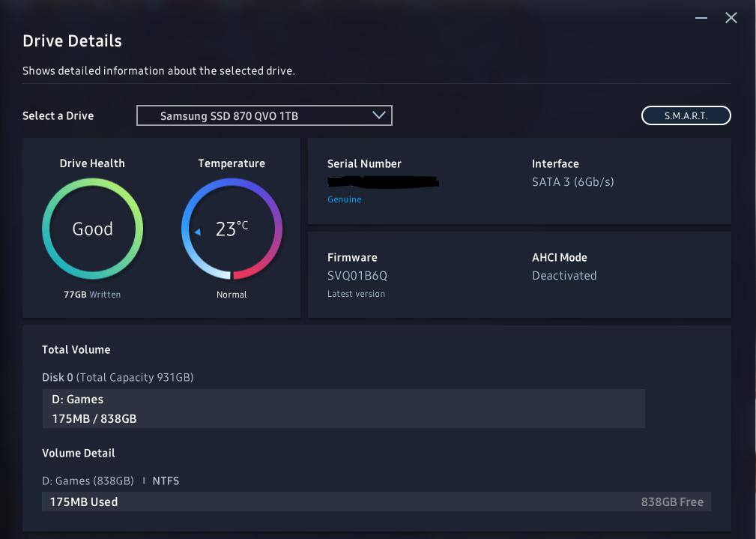Click the blue temperature pointer arrow
756x539 pixels.
pos(198,232)
